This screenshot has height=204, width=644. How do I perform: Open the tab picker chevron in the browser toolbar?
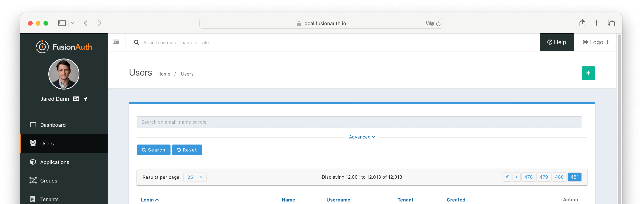point(73,23)
